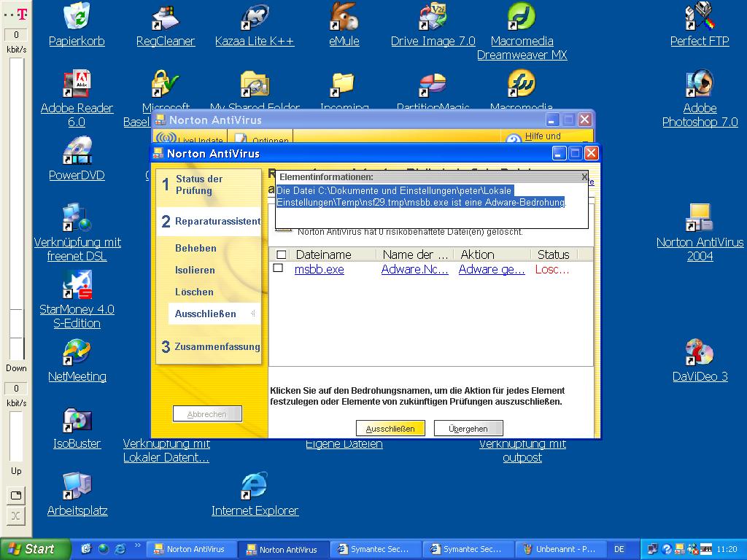747x560 pixels.
Task: Open the DaViDeo 3 desktop shortcut
Action: tap(700, 352)
